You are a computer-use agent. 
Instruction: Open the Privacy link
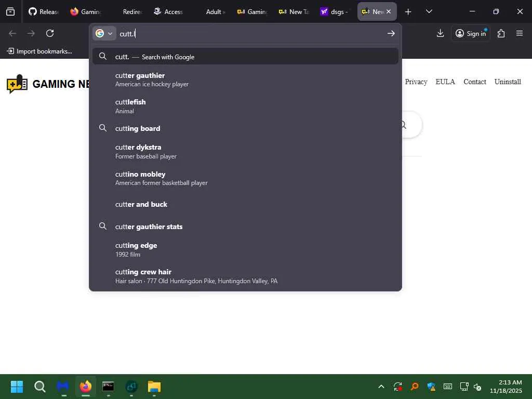pyautogui.click(x=416, y=82)
